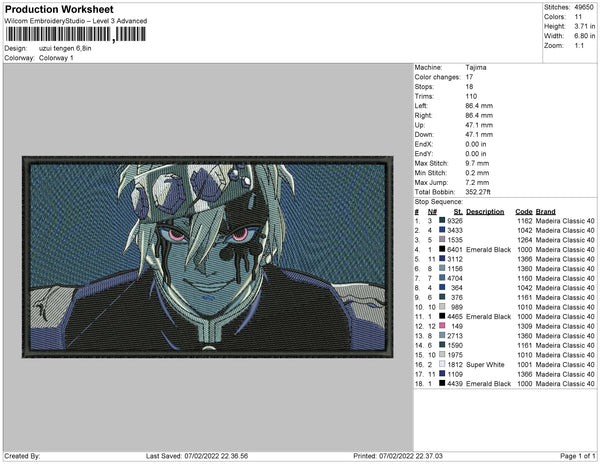Click Emerald Black description in row 4
The height and width of the screenshot is (464, 600).
pyautogui.click(x=488, y=249)
